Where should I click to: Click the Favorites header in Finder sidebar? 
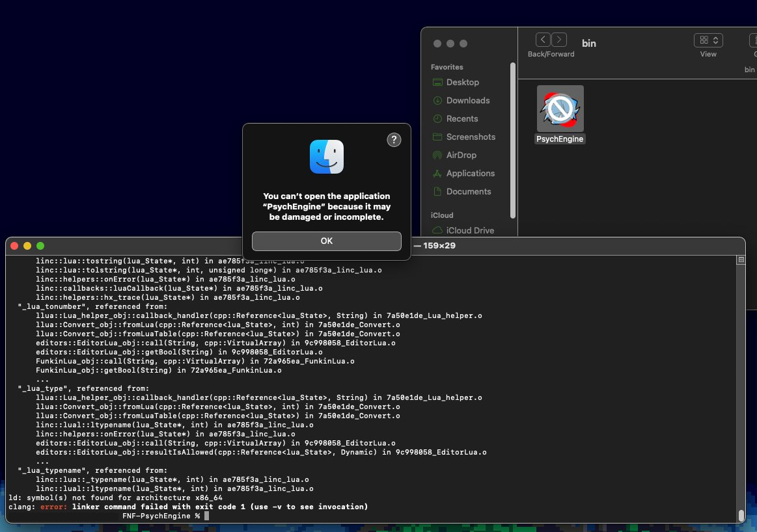click(447, 67)
